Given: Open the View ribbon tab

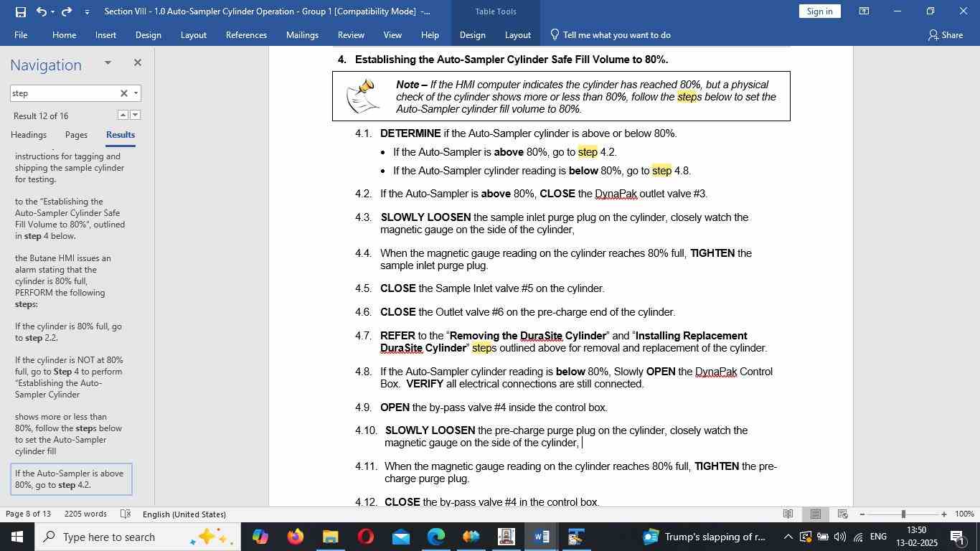Looking at the screenshot, I should pos(392,34).
